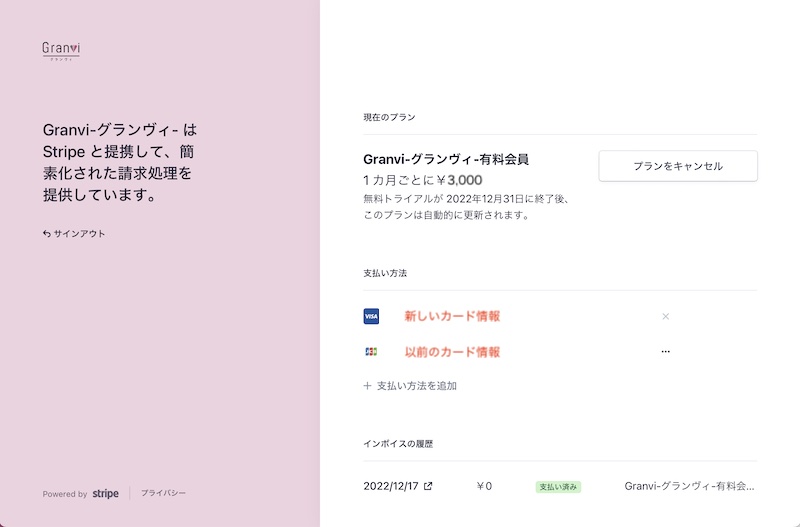Click invoice description Granvi-グランヴィ-有料会...

pos(689,486)
